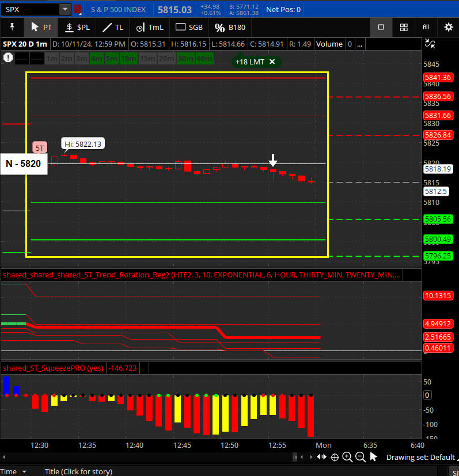The image size is (459, 476).
Task: Click the red alert icon beside symbol
Action: pos(78,9)
